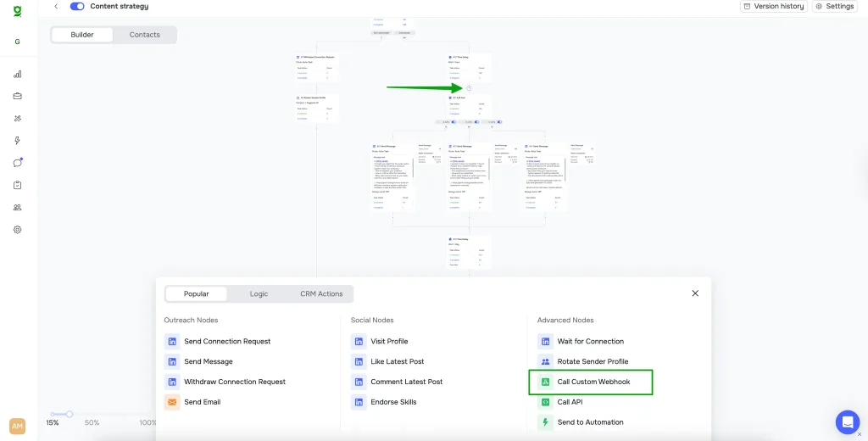Switch to the Logic tab
The image size is (868, 441).
click(259, 294)
